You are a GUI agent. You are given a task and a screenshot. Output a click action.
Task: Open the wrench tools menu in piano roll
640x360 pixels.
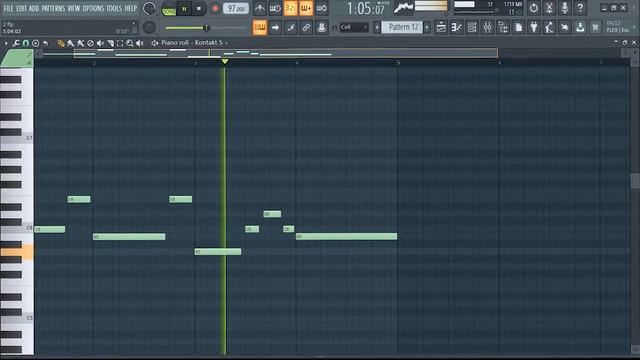click(x=16, y=43)
